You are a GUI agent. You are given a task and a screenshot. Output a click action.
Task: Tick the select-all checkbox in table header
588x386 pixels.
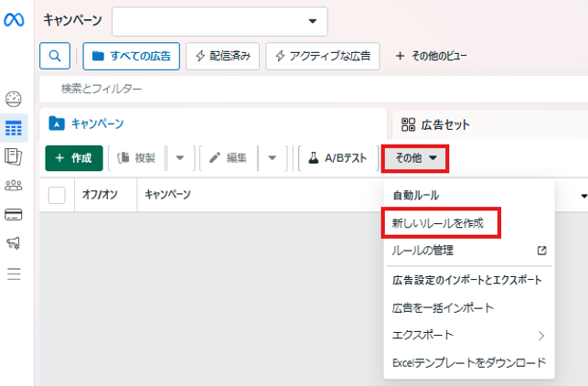tap(57, 195)
